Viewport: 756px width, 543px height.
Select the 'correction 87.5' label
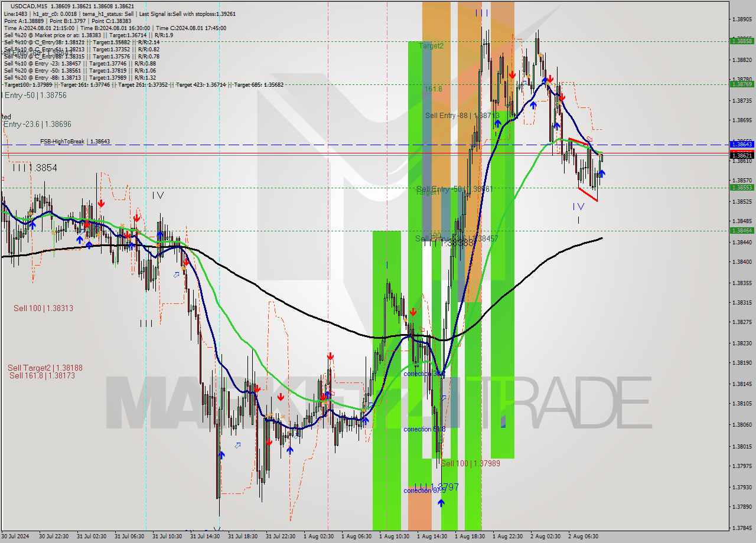[x=424, y=490]
